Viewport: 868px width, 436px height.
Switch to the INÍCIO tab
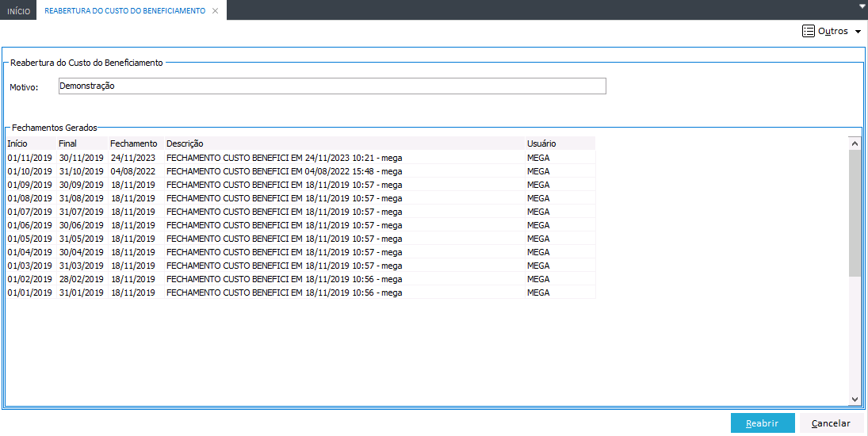(x=18, y=10)
